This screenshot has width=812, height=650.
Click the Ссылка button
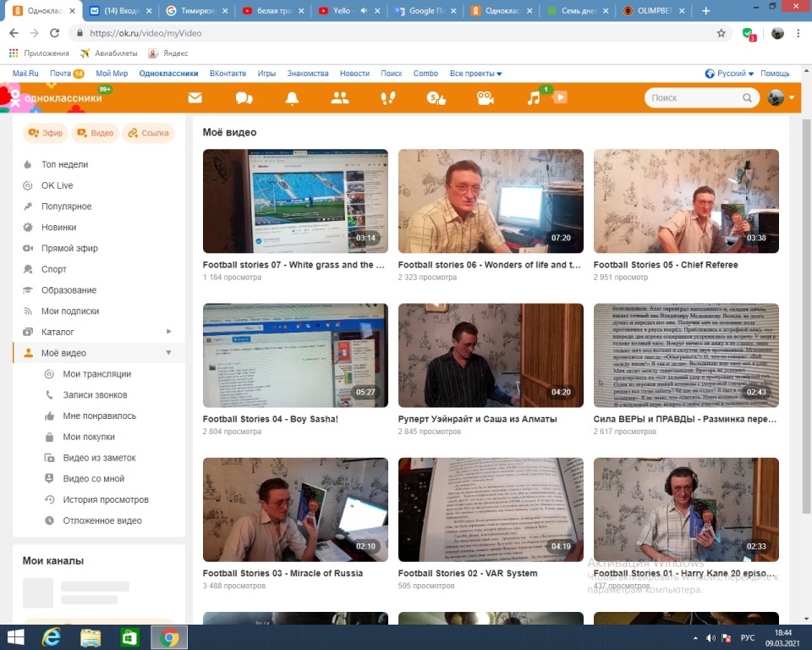[149, 133]
